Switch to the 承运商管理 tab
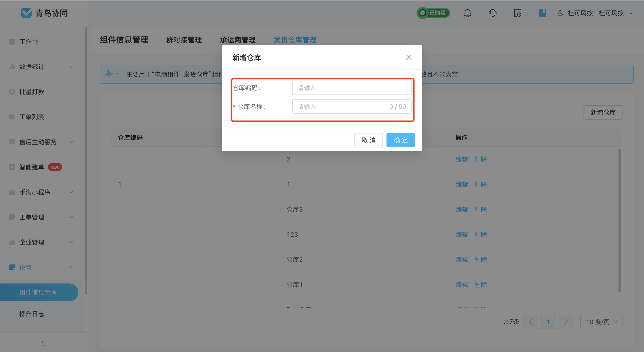 tap(238, 40)
